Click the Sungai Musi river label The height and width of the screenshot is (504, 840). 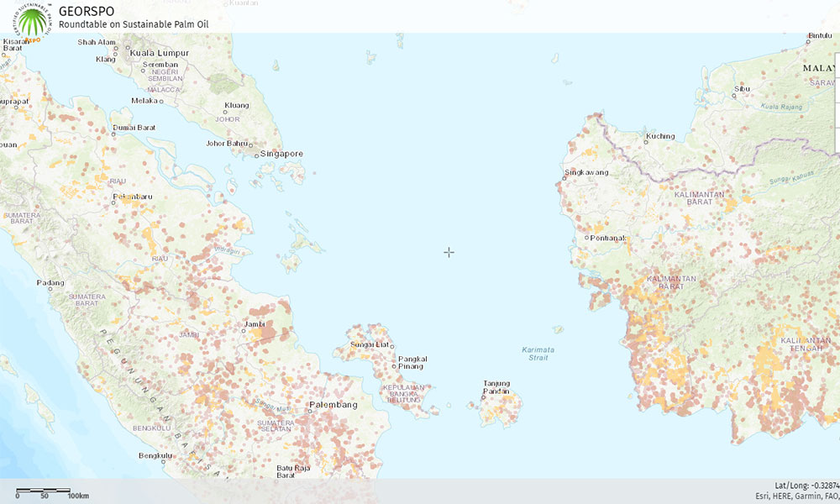(273, 406)
